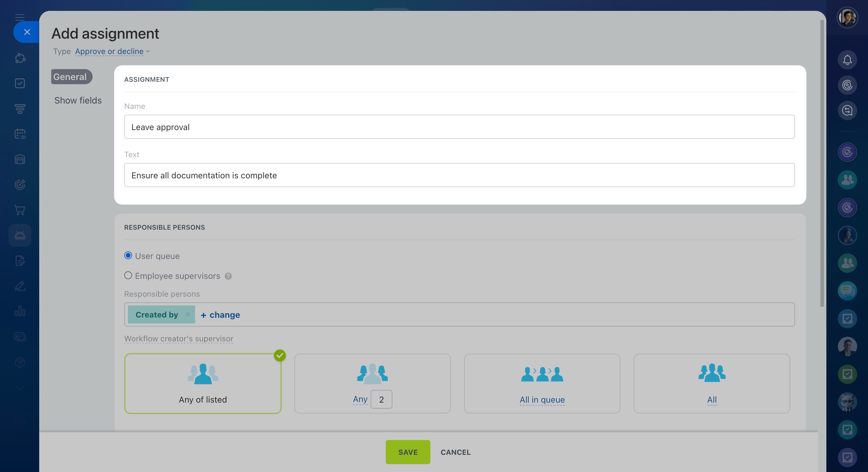Open the Collaboration section in left sidebar
The image size is (868, 472).
point(20,58)
